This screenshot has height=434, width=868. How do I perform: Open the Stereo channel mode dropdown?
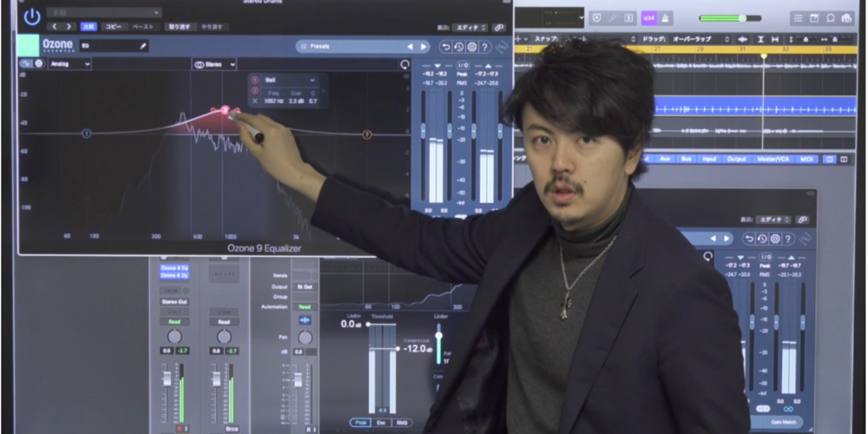tap(214, 63)
